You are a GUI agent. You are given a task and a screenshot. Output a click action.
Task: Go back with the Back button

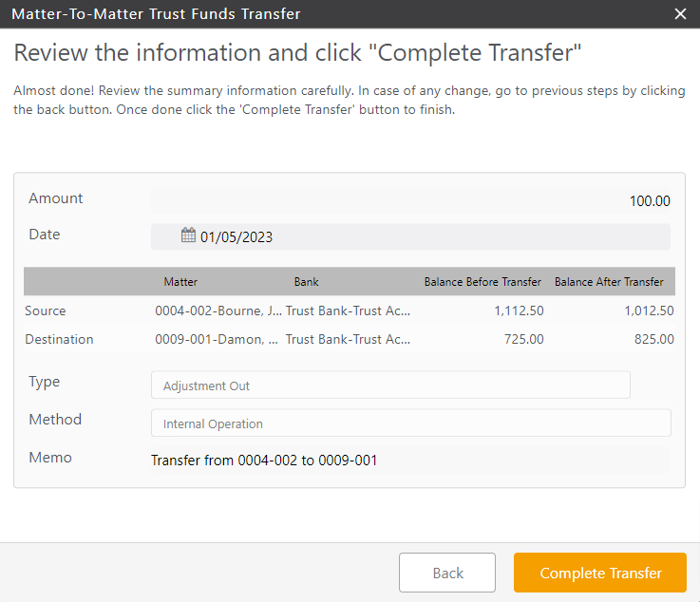pos(447,573)
